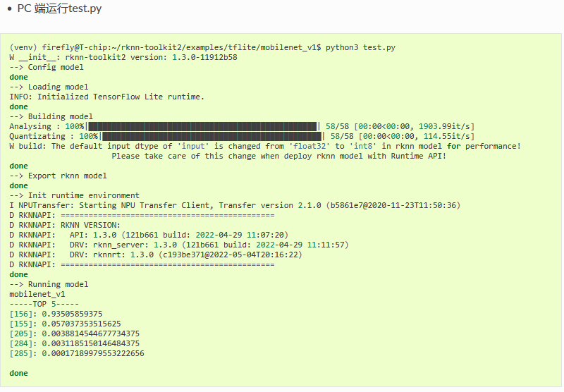Click the 'float32' text in warning line

tap(309, 146)
